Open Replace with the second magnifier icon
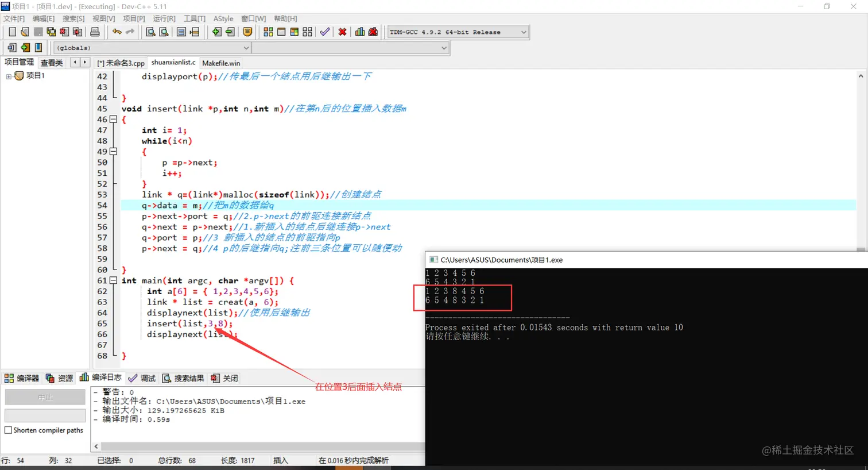868x470 pixels. tap(164, 32)
